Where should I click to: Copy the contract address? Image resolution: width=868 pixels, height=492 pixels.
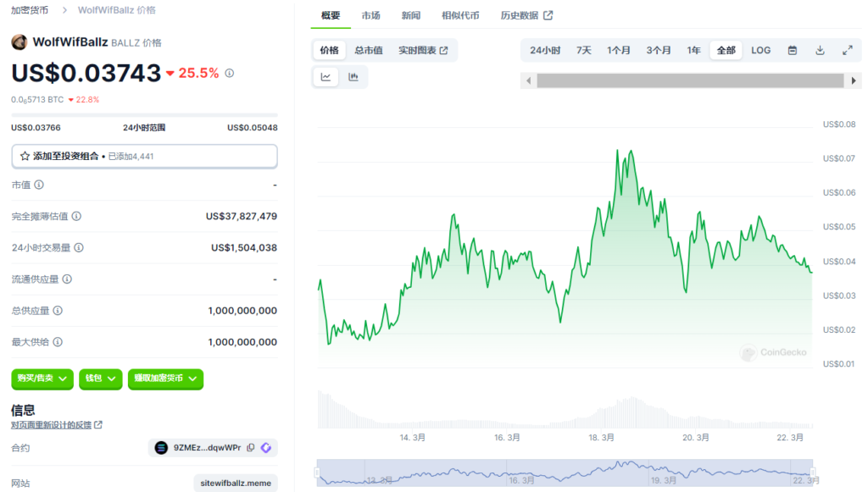(x=250, y=448)
